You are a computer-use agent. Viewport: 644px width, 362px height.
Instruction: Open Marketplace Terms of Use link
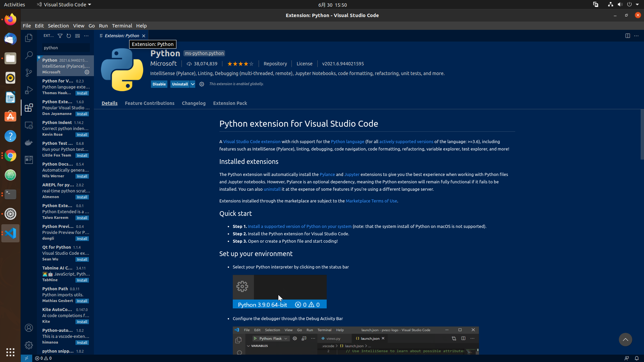pos(371,201)
